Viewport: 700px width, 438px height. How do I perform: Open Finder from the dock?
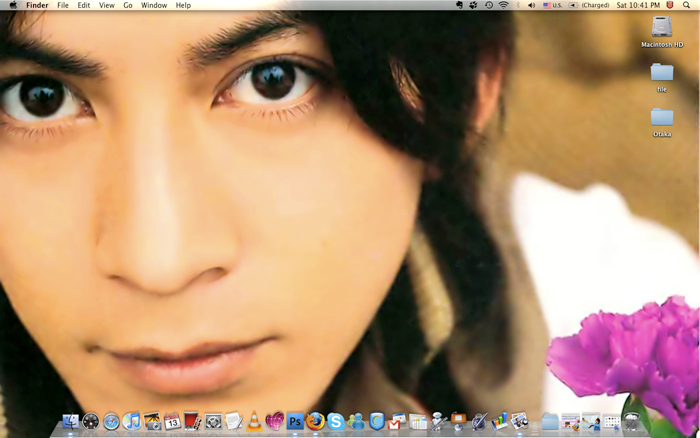[70, 421]
